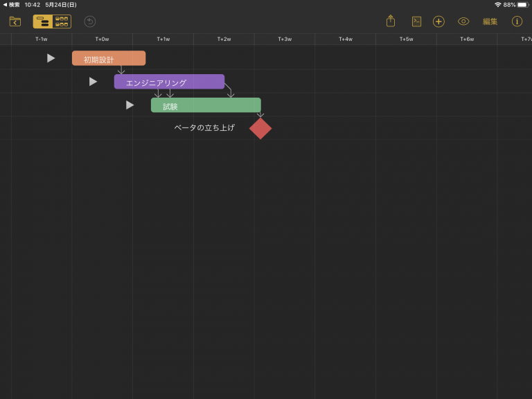Viewport: 532px width, 399px height.
Task: Tap the ベータの立ち上げ milestone label
Action: click(204, 128)
